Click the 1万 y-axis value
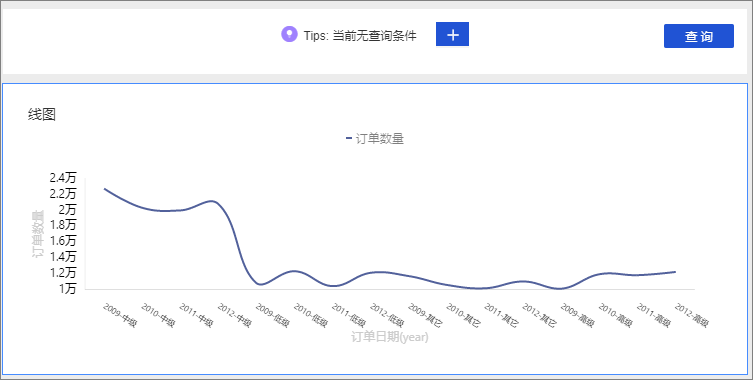Viewport: 753px width, 380px height. [67, 289]
